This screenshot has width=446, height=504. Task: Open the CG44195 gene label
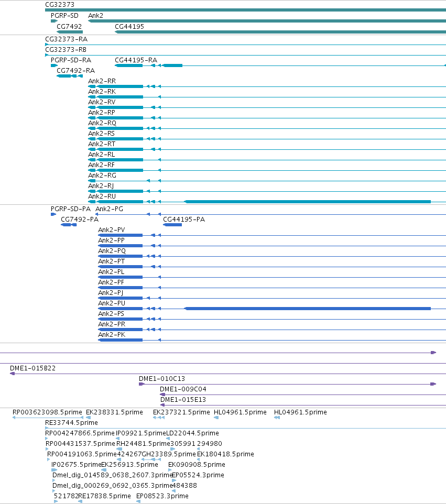point(129,26)
